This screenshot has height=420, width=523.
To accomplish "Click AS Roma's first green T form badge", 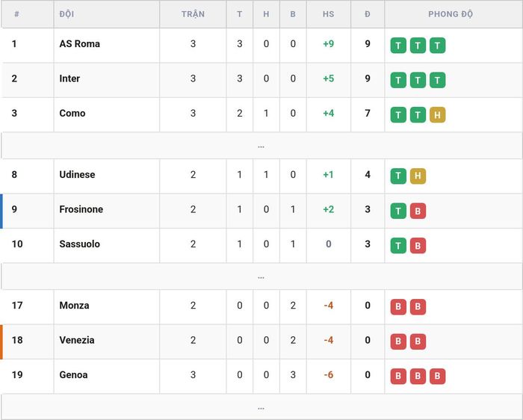I will point(398,46).
